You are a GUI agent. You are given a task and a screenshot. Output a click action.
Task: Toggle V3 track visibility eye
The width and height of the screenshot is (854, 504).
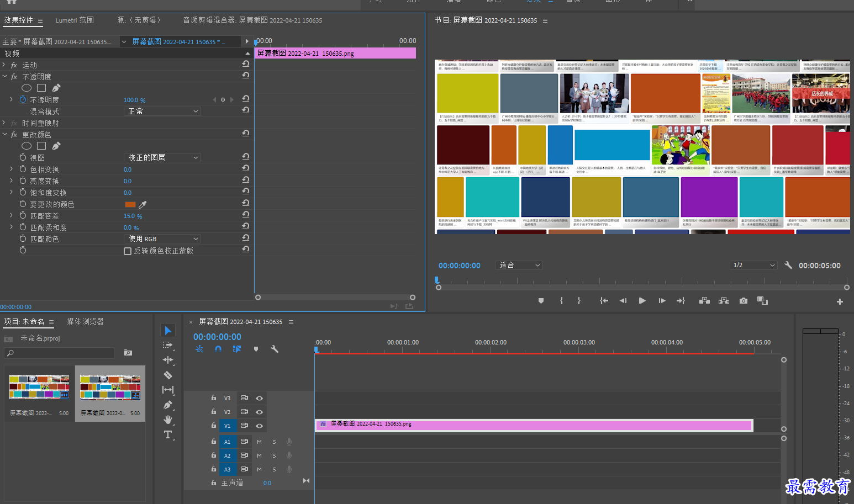click(259, 398)
